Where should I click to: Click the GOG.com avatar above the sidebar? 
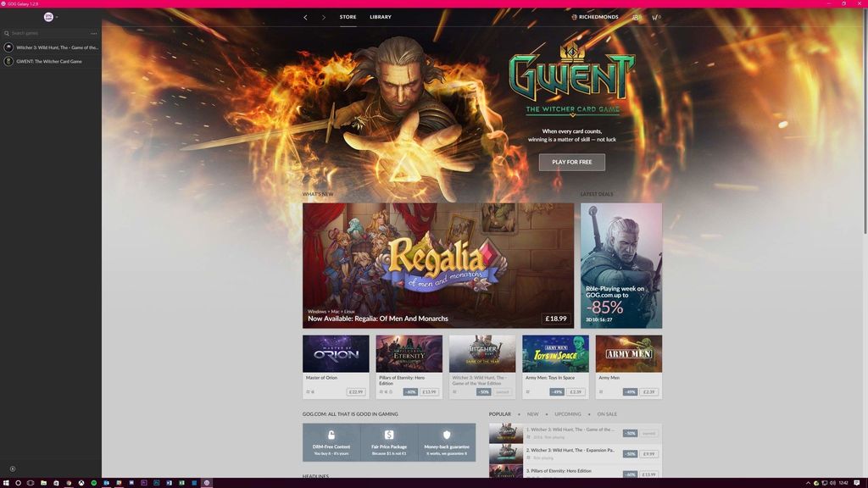[48, 16]
